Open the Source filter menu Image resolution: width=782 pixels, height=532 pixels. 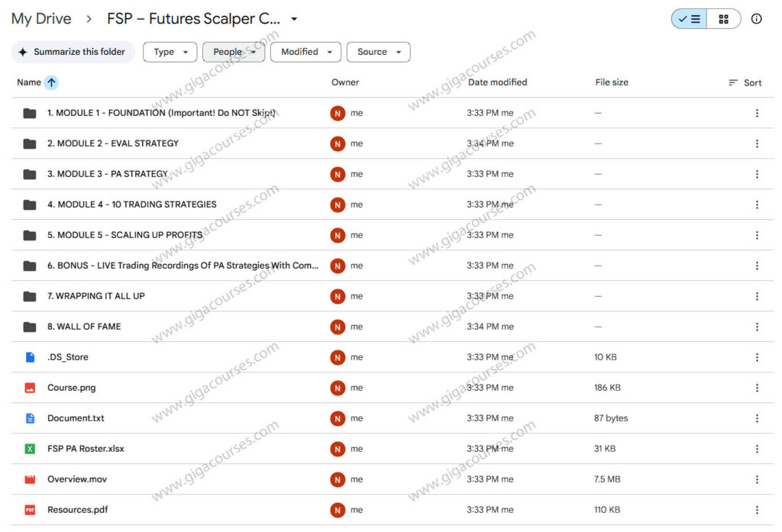click(378, 51)
